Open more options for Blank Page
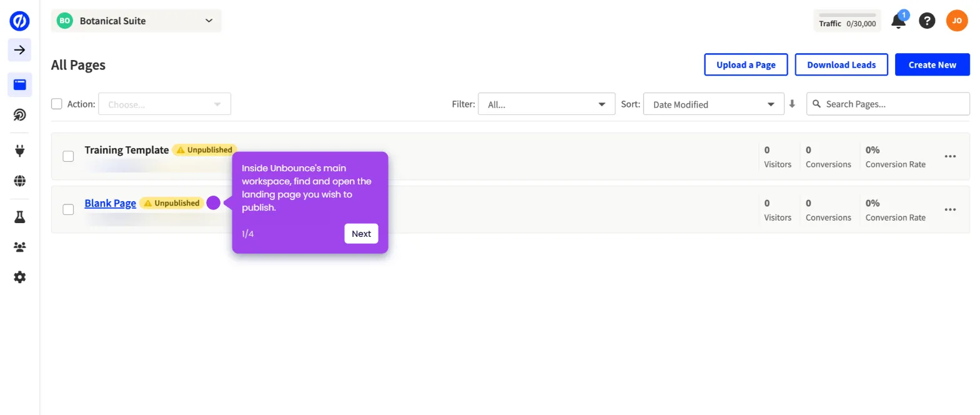The height and width of the screenshot is (415, 980). tap(950, 209)
